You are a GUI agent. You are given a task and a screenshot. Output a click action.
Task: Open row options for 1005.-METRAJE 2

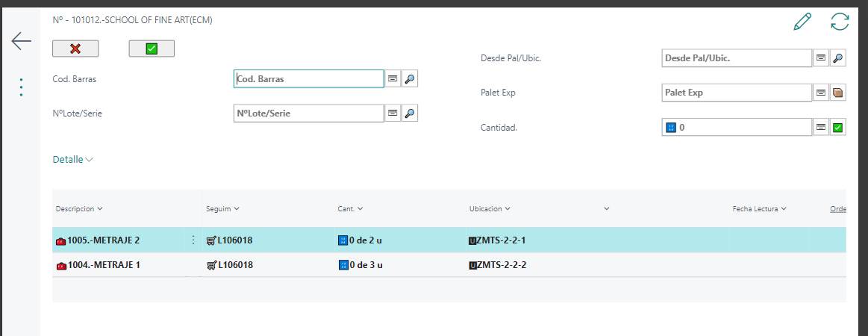tap(193, 240)
